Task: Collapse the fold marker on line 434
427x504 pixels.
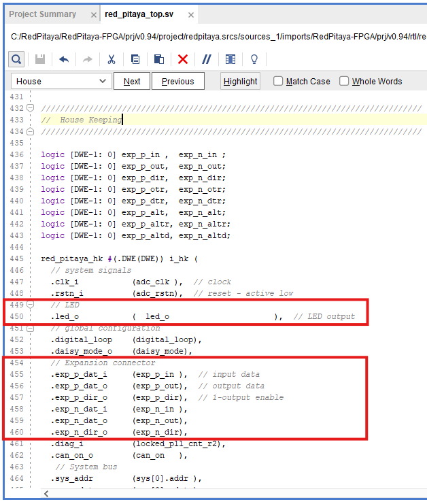Action: [30, 131]
